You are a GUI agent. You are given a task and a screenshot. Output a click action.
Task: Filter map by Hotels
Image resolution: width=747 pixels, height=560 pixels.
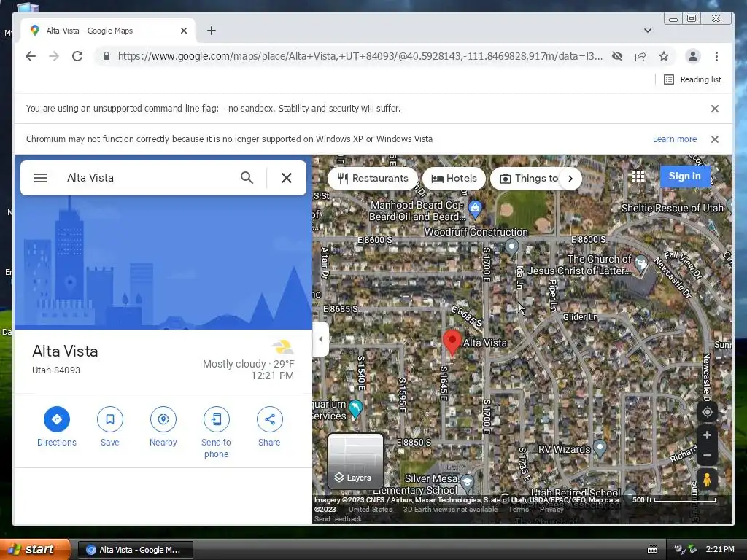click(454, 179)
